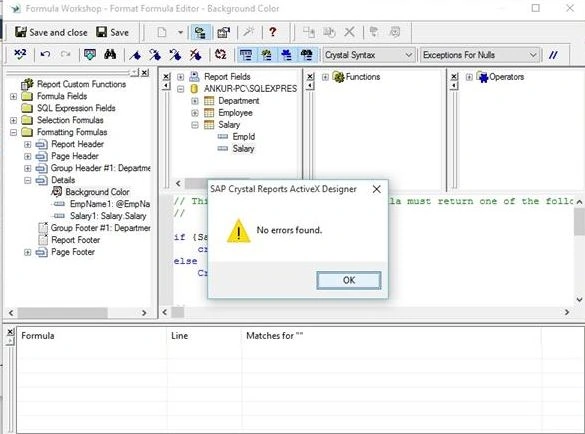This screenshot has width=585, height=434.
Task: Click OK in the dialog
Action: pyautogui.click(x=349, y=280)
